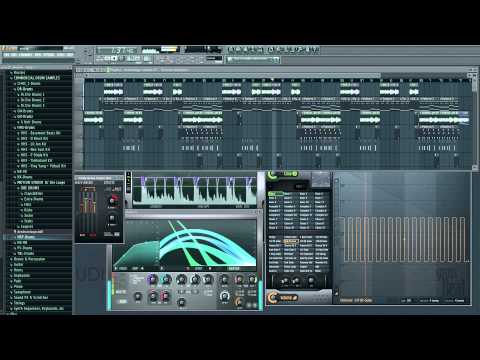The image size is (480, 360).
Task: Select the highlighted blue row in the browser
Action: coord(37,237)
